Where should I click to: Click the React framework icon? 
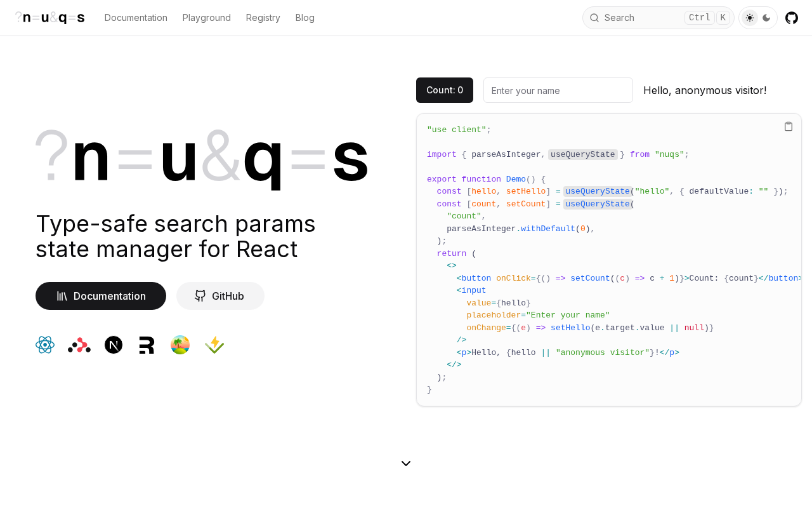[45, 345]
